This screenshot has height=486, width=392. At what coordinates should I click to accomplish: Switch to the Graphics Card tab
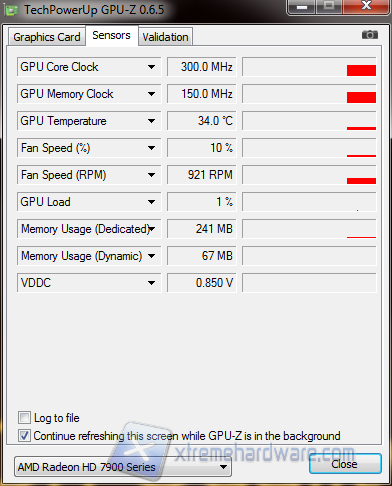pos(47,37)
